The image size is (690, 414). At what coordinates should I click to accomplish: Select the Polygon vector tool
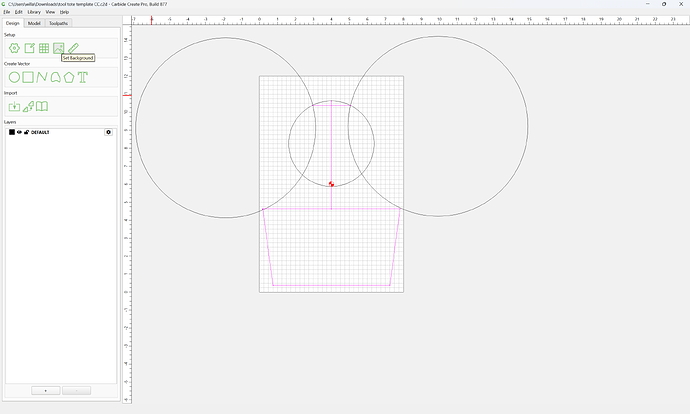point(69,77)
